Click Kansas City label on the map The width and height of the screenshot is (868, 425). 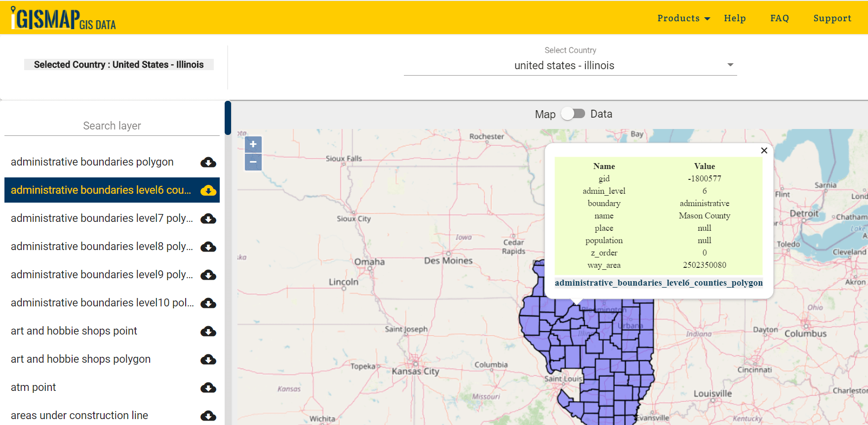(415, 371)
